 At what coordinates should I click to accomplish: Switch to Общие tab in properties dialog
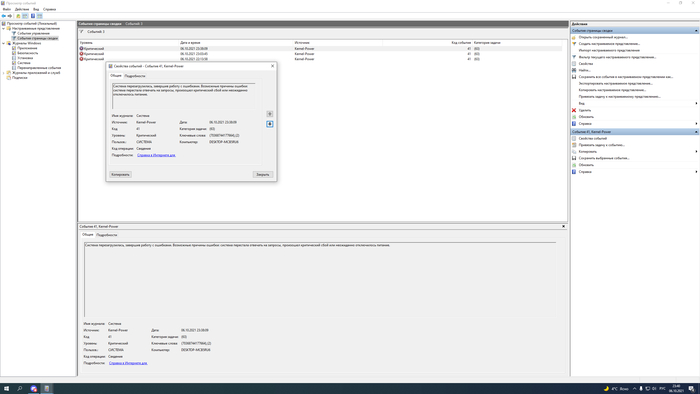pos(116,76)
